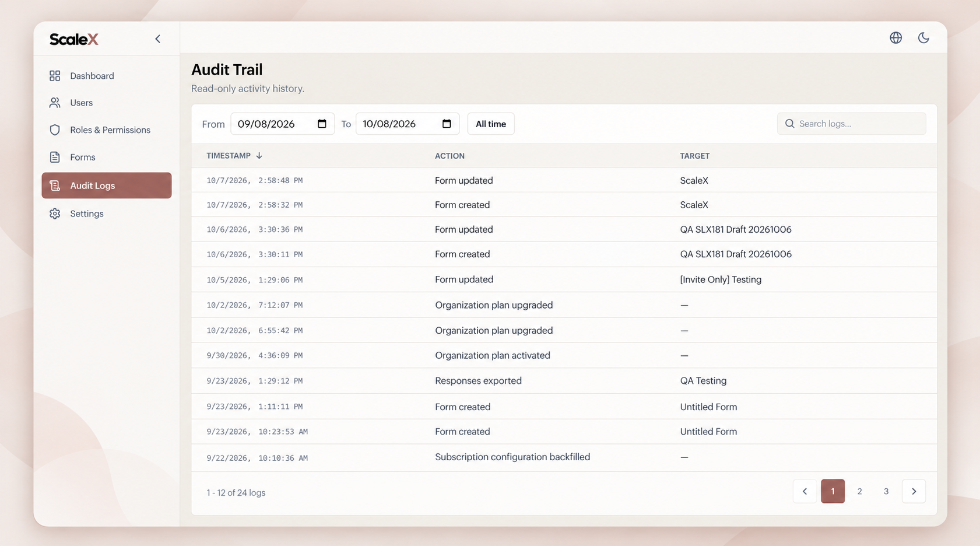The width and height of the screenshot is (980, 546).
Task: Click Form created at 10/7/2026, 2:58:32 PM
Action: (x=462, y=205)
